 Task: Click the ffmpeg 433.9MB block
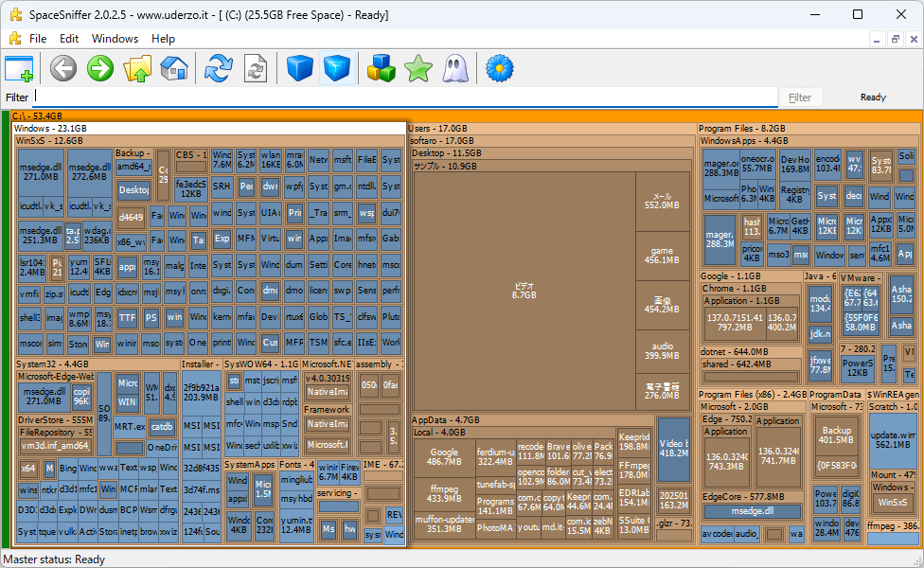pyautogui.click(x=444, y=494)
